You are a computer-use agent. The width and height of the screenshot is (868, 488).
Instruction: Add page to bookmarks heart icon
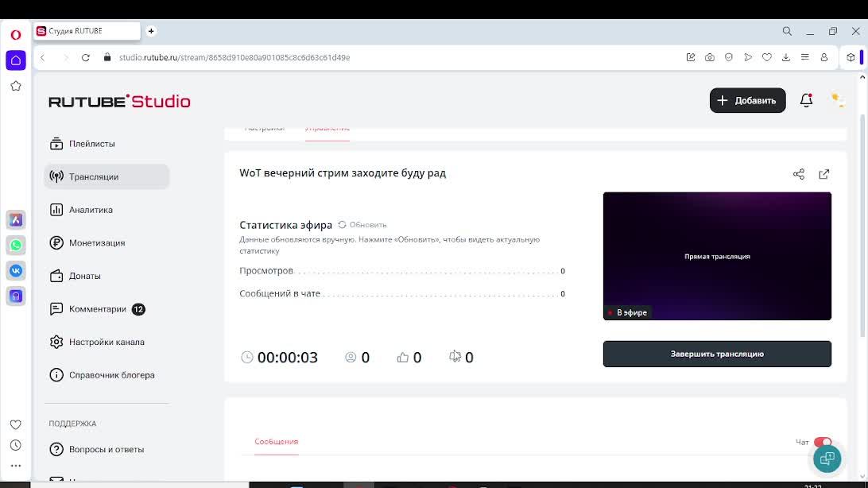click(x=767, y=57)
